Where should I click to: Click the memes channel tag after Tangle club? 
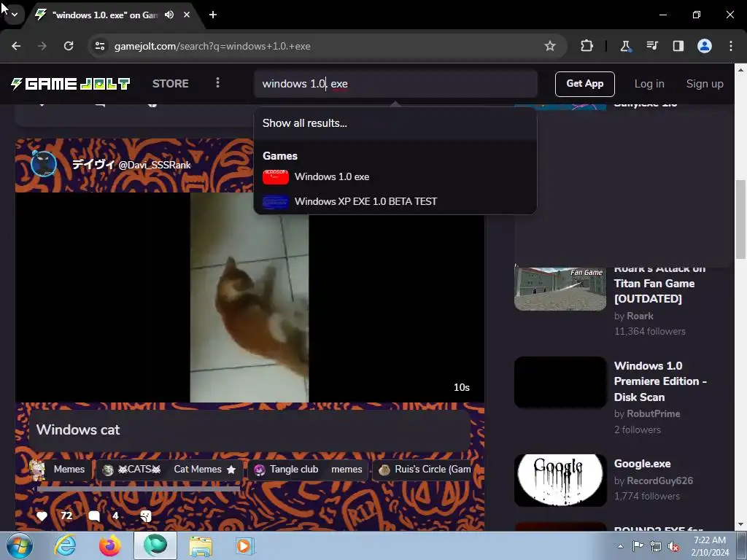coord(347,470)
